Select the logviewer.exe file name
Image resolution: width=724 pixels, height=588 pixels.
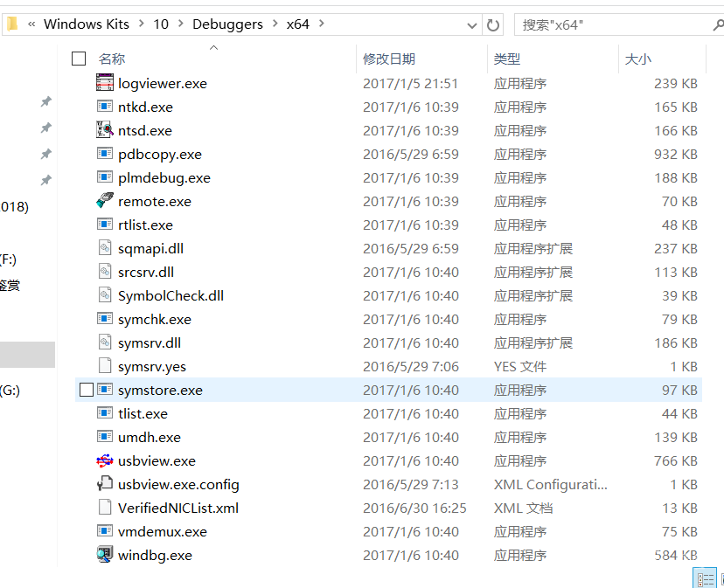pyautogui.click(x=163, y=83)
